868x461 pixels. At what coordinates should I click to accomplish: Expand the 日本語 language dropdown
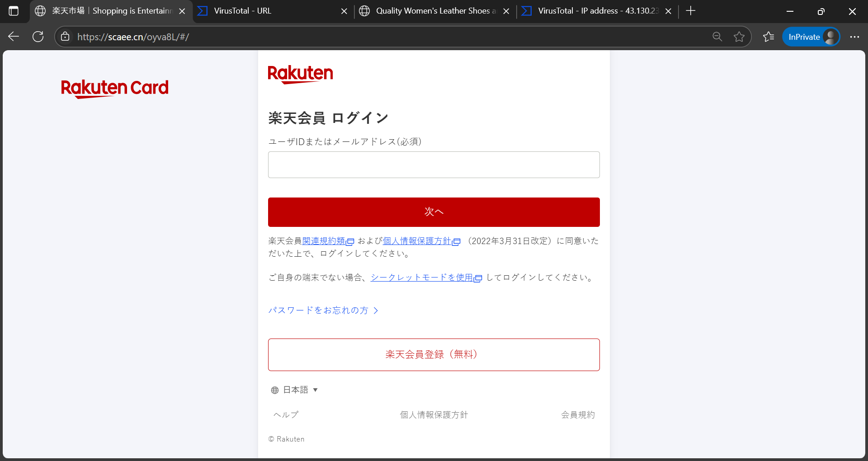click(x=295, y=390)
